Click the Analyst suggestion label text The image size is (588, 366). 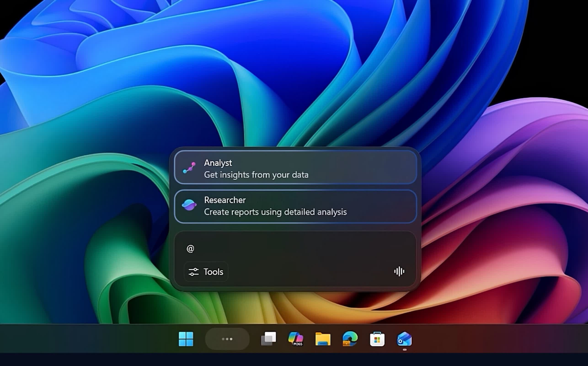click(218, 163)
